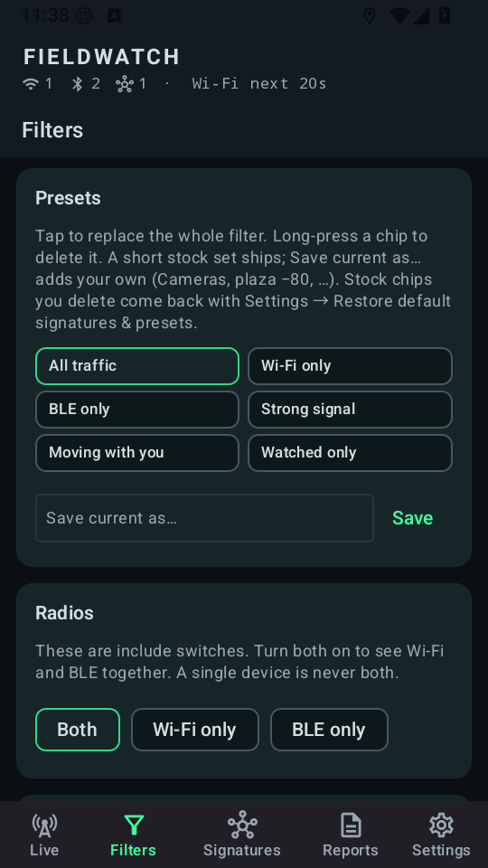
Task: Apply the Moving with you preset
Action: [137, 453]
